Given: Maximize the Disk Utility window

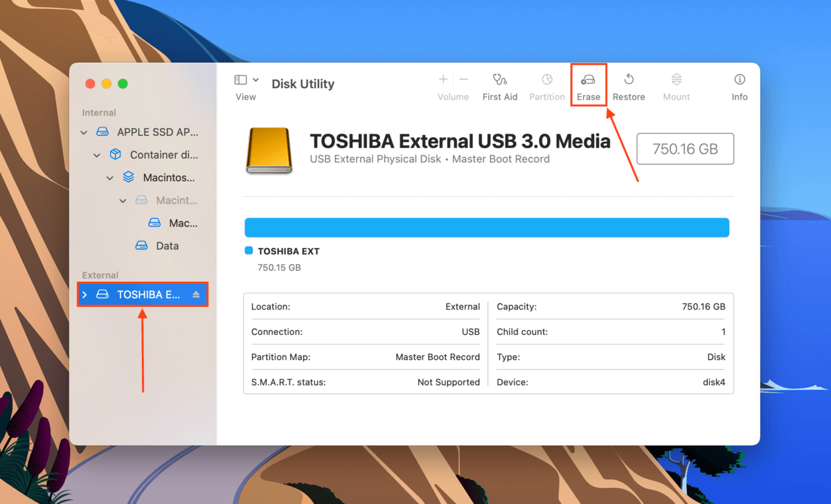Looking at the screenshot, I should [123, 84].
